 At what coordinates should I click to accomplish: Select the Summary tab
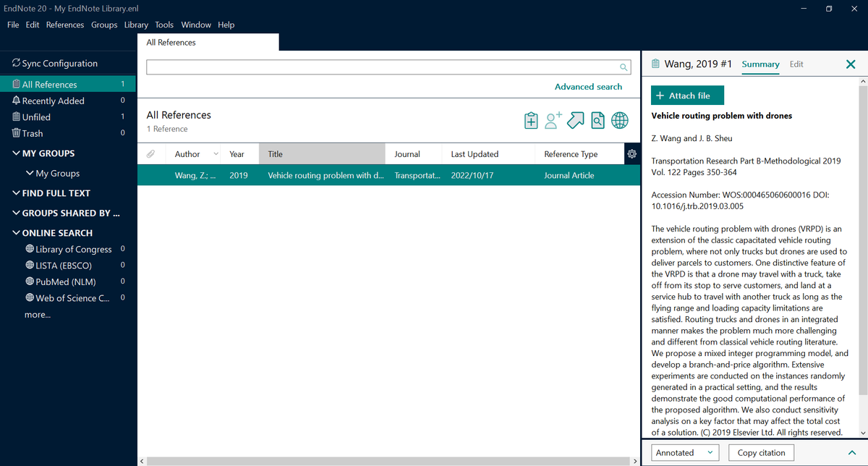(761, 64)
